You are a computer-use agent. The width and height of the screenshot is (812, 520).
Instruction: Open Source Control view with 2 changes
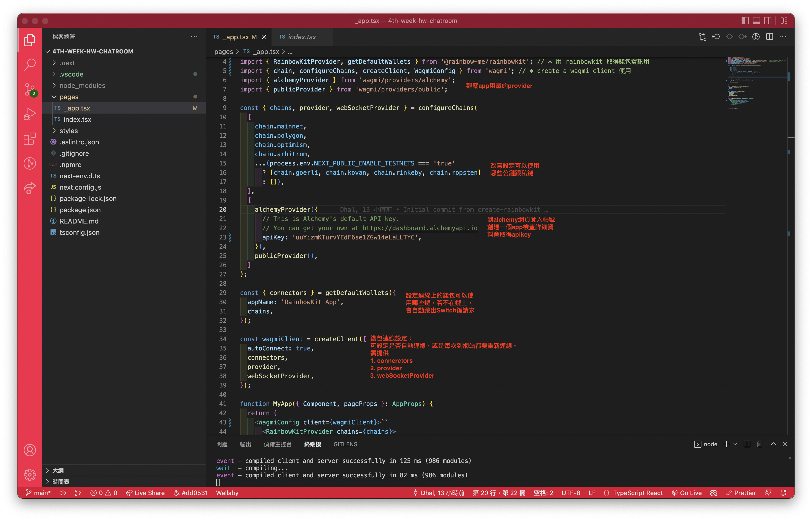[x=30, y=89]
